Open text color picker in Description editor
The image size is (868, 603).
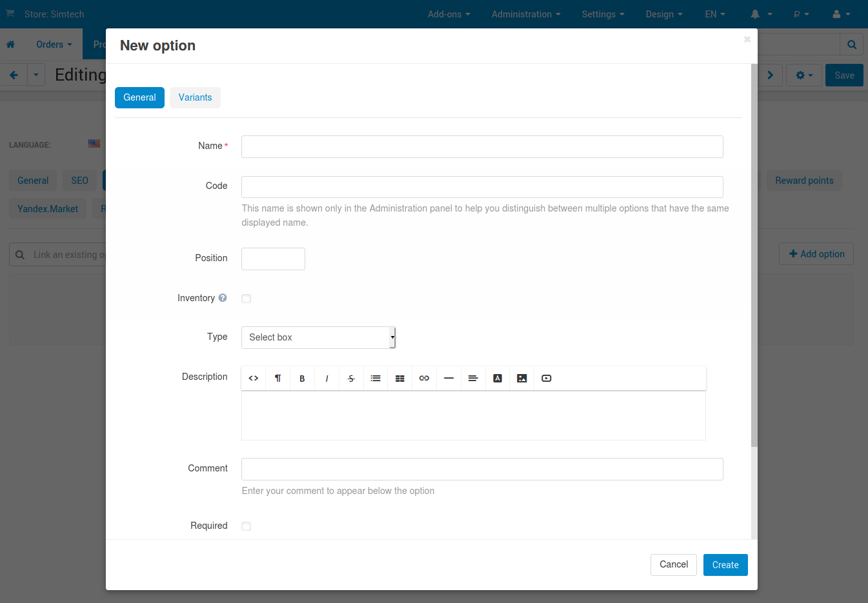[498, 379]
